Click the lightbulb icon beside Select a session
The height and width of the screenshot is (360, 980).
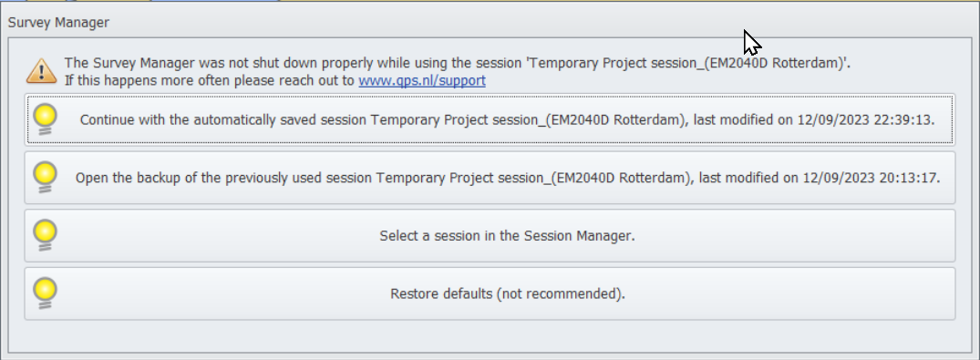(x=45, y=235)
